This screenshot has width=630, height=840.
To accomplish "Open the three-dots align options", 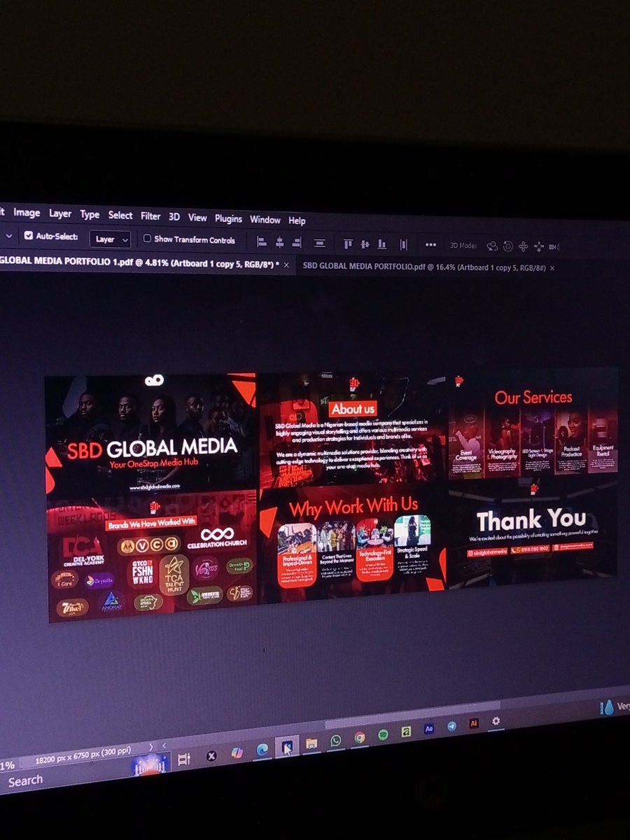I will (430, 244).
